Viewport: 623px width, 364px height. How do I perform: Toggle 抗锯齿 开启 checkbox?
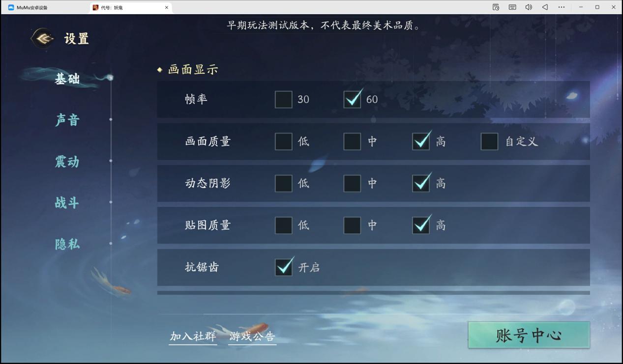coord(284,267)
